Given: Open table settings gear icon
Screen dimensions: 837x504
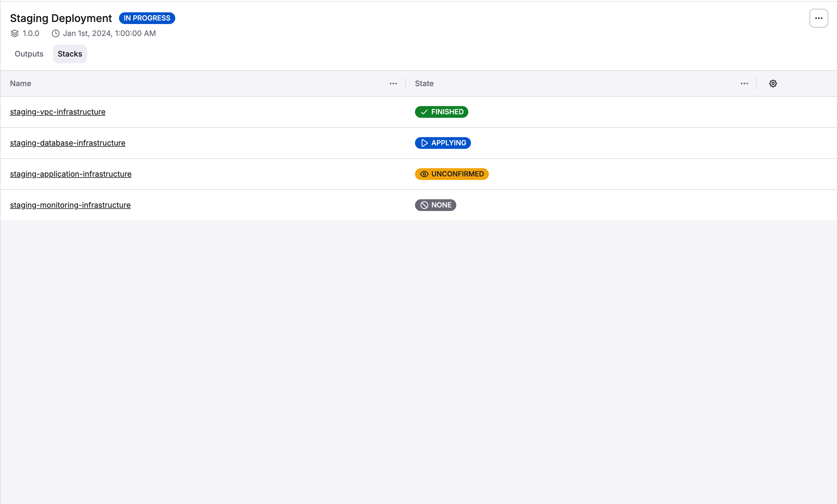Looking at the screenshot, I should 773,84.
